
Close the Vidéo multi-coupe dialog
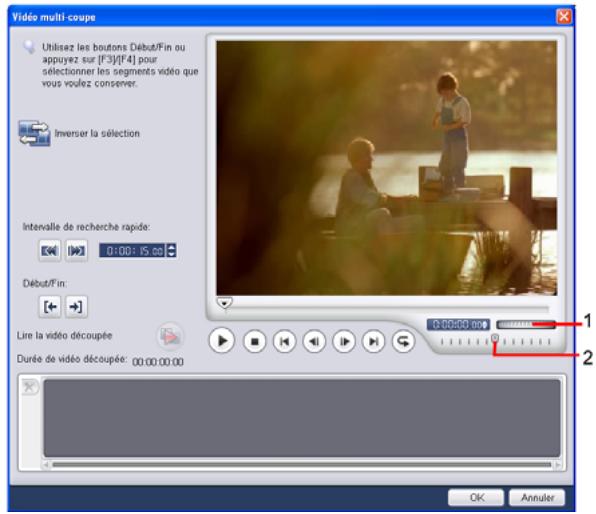564,17
